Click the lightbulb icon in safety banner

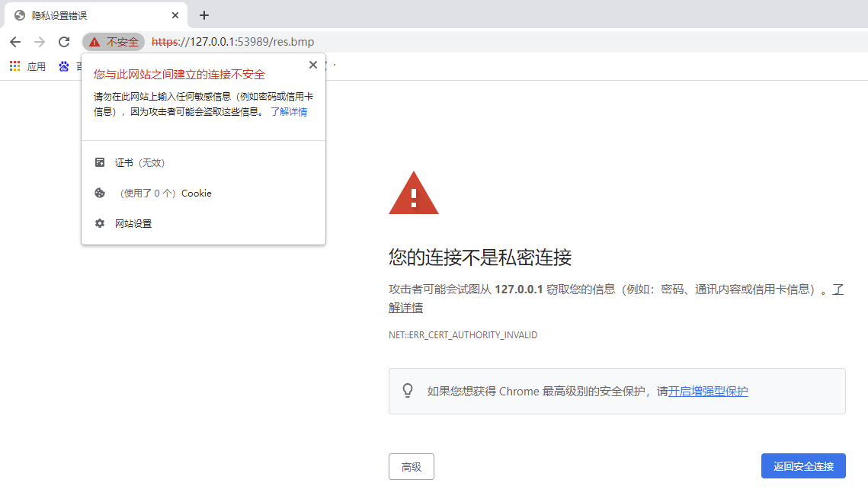[408, 390]
